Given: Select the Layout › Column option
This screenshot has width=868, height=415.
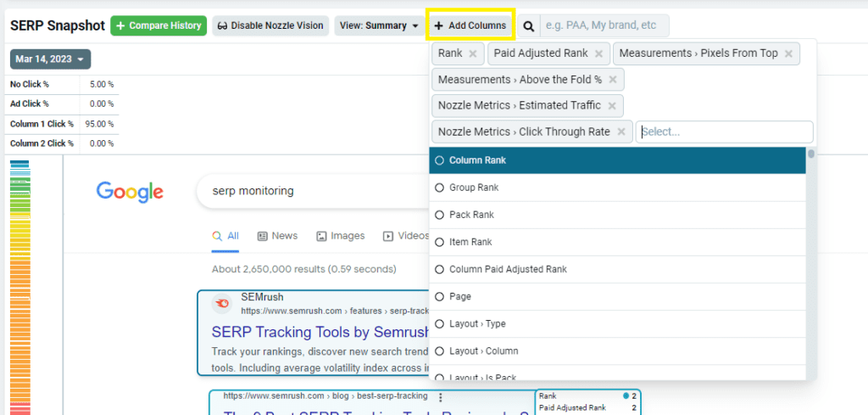Looking at the screenshot, I should (617, 351).
